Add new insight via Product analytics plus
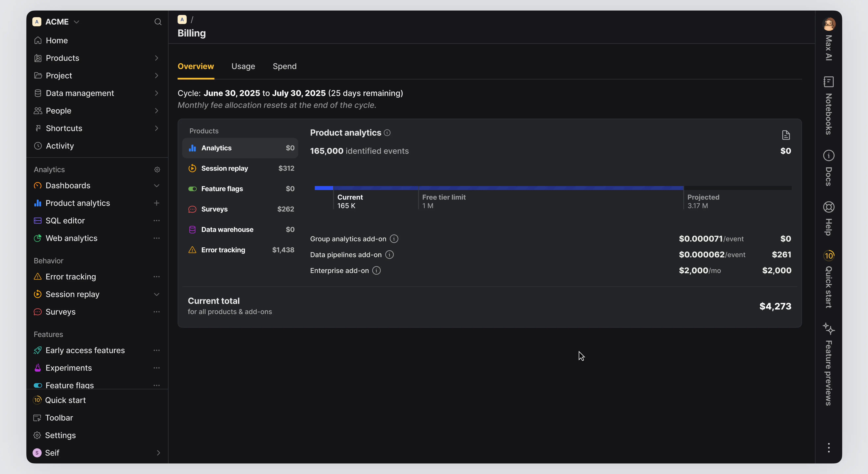 pos(156,203)
